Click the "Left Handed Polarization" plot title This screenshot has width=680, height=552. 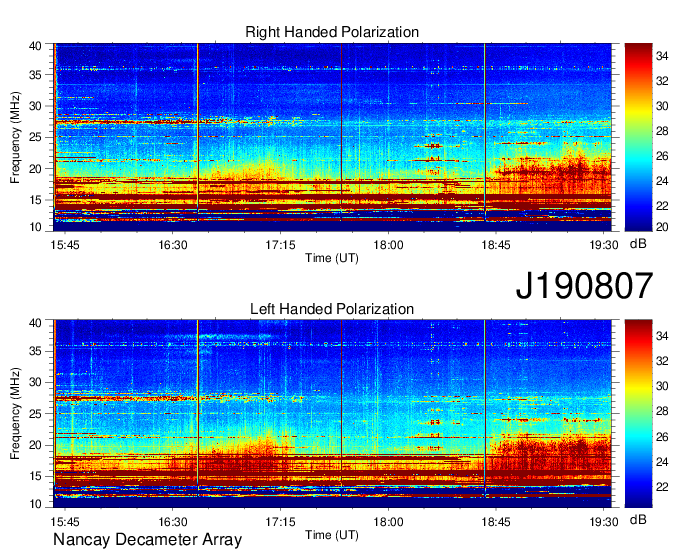pyautogui.click(x=332, y=309)
